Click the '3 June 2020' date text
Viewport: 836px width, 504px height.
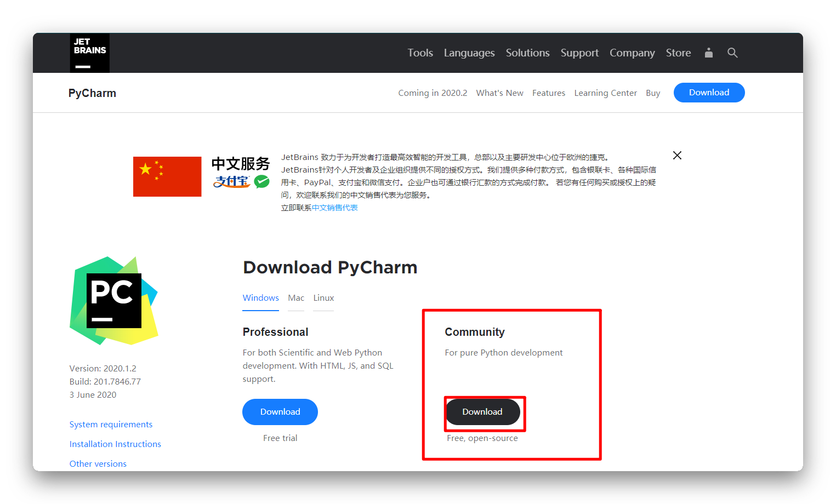point(93,395)
